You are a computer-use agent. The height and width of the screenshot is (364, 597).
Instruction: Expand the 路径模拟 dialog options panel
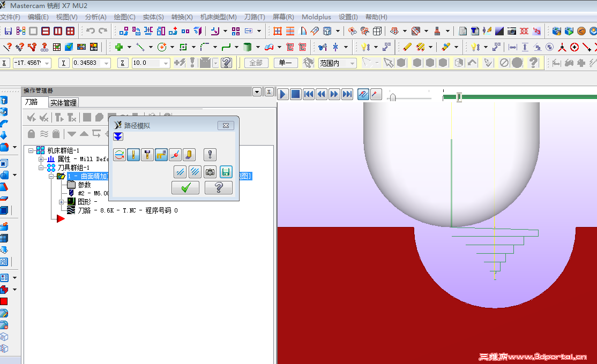[117, 136]
